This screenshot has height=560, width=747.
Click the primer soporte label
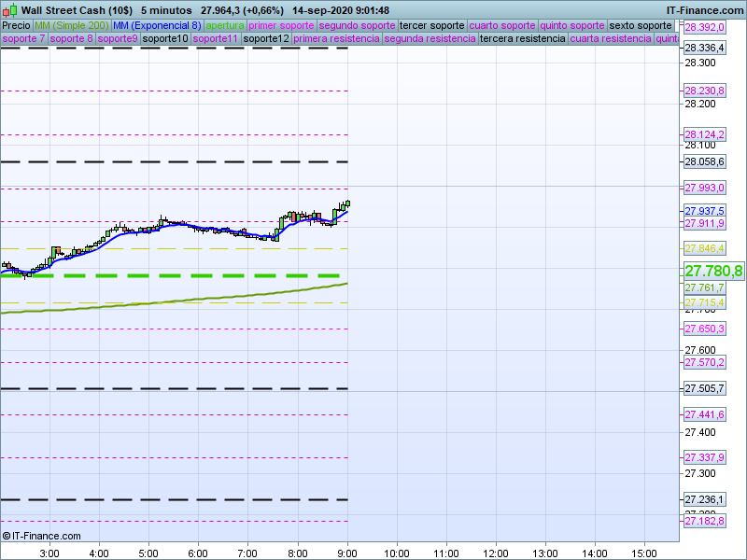281,25
